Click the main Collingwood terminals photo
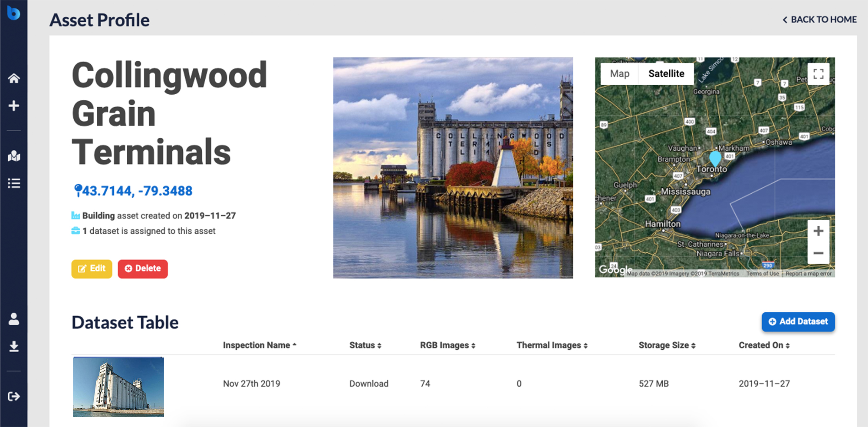Image resolution: width=868 pixels, height=427 pixels. 453,168
